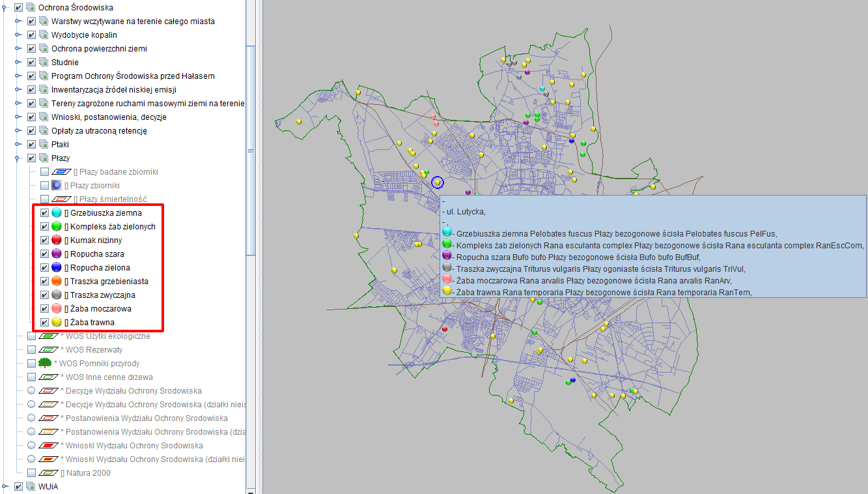Disable the Ropucha zielona layer checkbox
Screen dimensions: 868x494
(44, 267)
